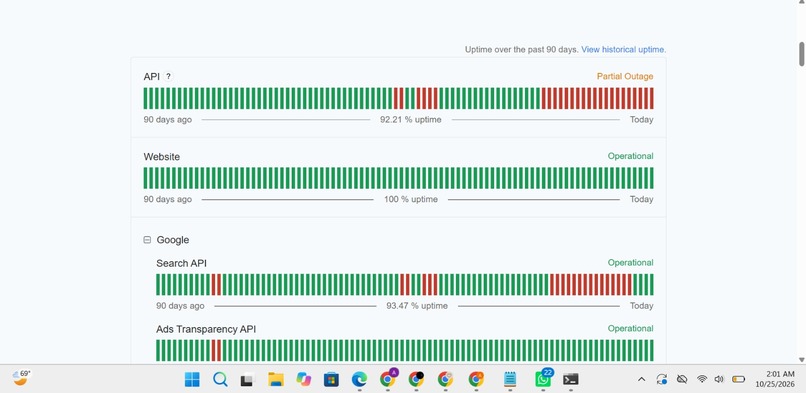Click the scrollbar up arrow
Screen dimensions: 806x393
(x=801, y=3)
